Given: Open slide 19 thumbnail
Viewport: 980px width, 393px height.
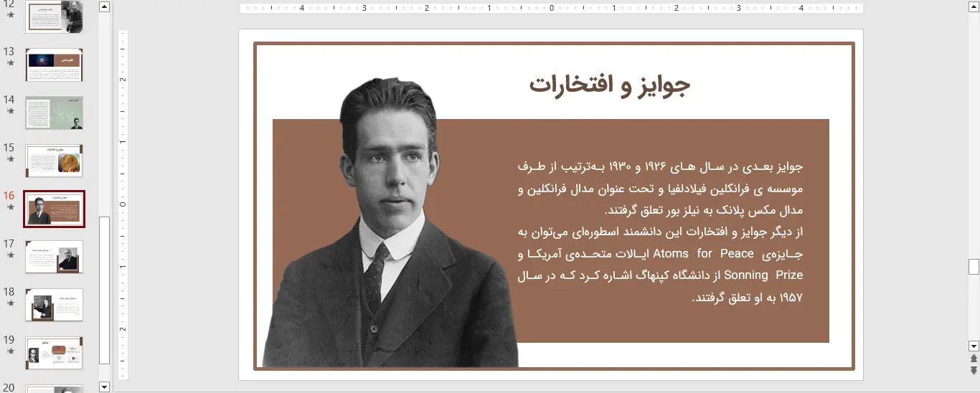Looking at the screenshot, I should 55,353.
